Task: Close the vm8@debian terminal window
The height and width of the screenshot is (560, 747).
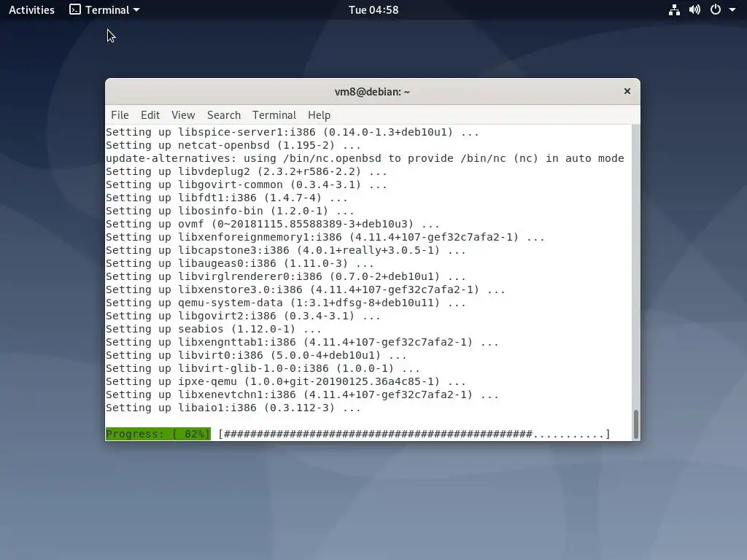Action: point(627,91)
